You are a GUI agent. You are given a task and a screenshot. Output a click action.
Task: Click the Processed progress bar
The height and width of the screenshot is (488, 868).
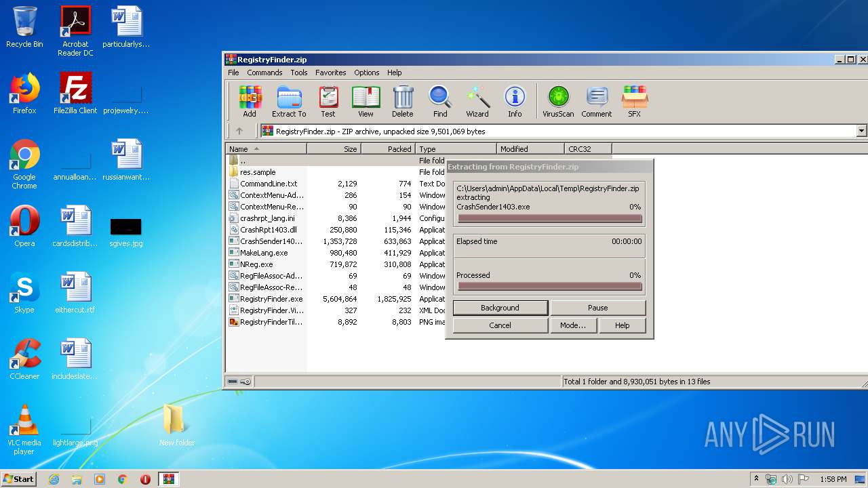click(549, 287)
